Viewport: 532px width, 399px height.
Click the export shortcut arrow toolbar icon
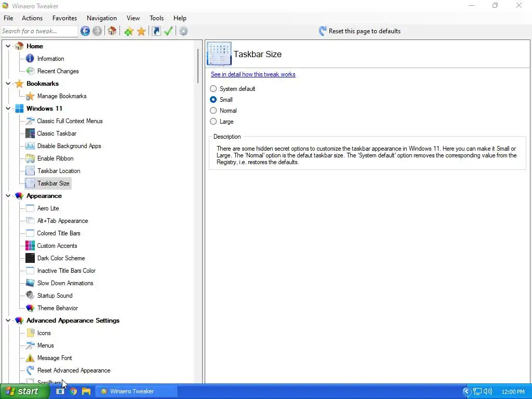tap(156, 31)
